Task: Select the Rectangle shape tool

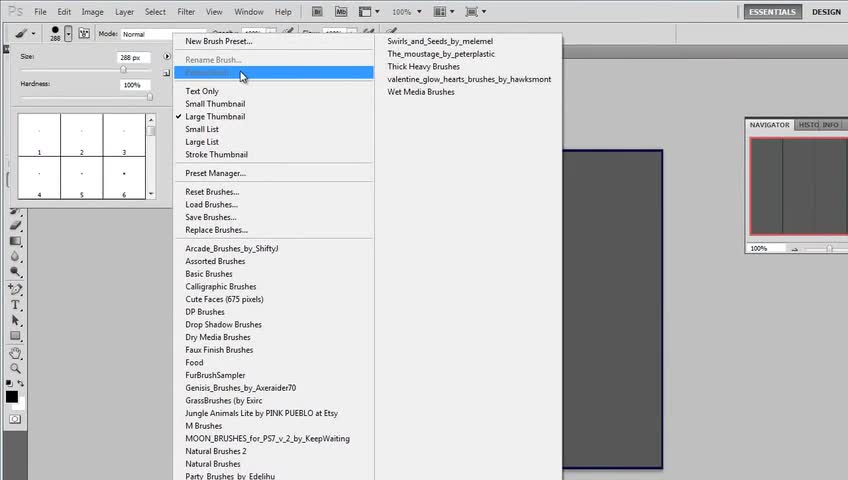Action: tap(15, 336)
